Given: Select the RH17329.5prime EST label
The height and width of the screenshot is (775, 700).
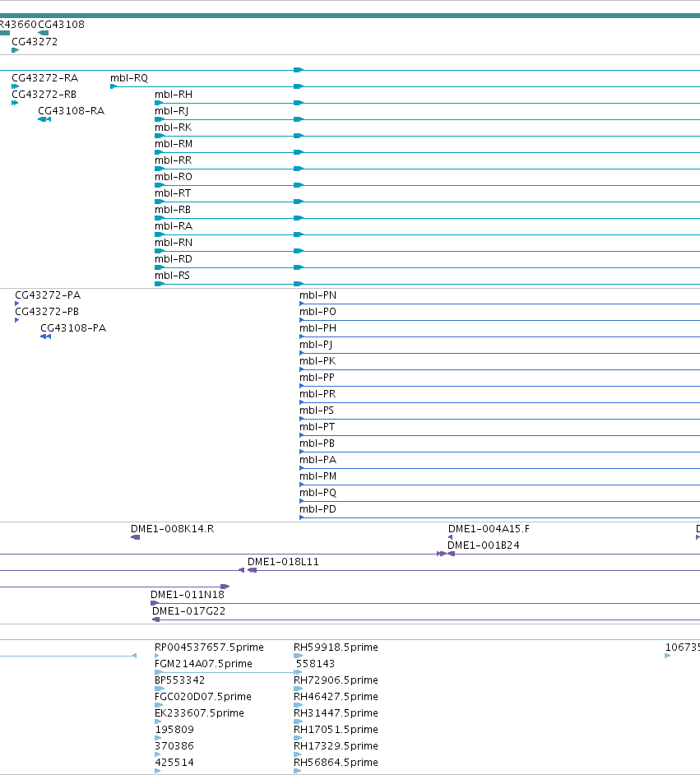Looking at the screenshot, I should coord(336,746).
